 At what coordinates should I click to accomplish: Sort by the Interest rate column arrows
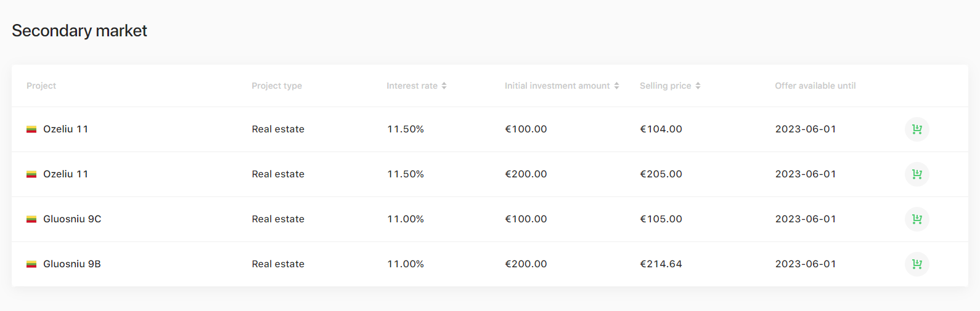pyautogui.click(x=444, y=86)
